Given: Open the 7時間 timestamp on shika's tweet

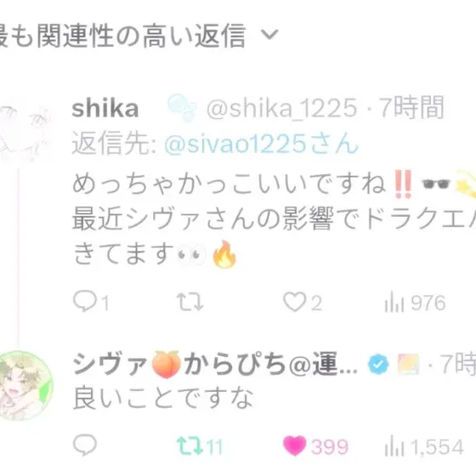Looking at the screenshot, I should [411, 107].
